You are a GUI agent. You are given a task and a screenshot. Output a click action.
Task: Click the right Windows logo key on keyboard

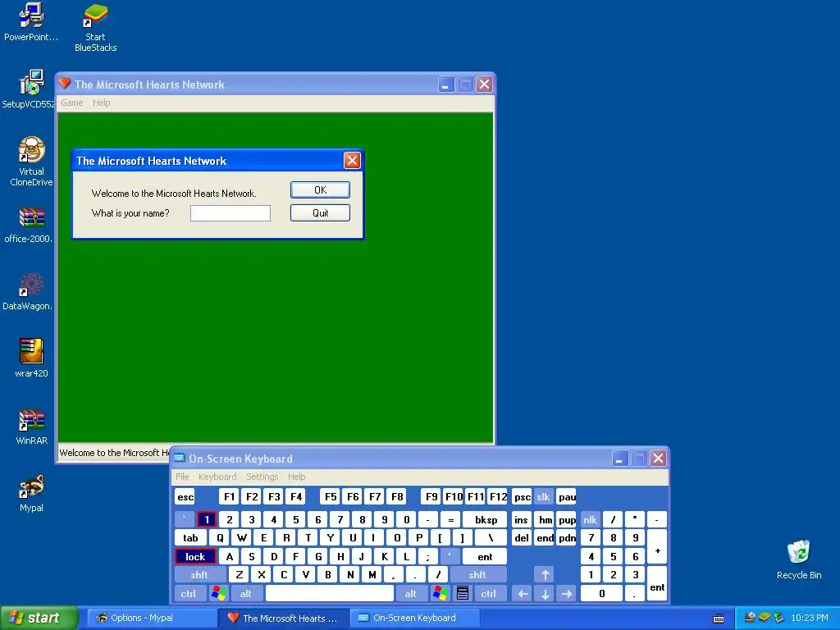pos(441,594)
